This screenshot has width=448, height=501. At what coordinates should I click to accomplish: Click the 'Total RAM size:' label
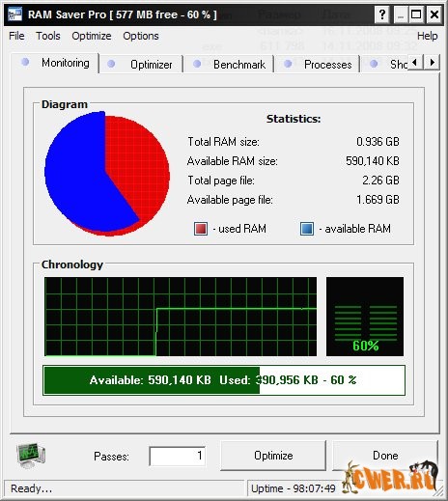[x=223, y=142]
